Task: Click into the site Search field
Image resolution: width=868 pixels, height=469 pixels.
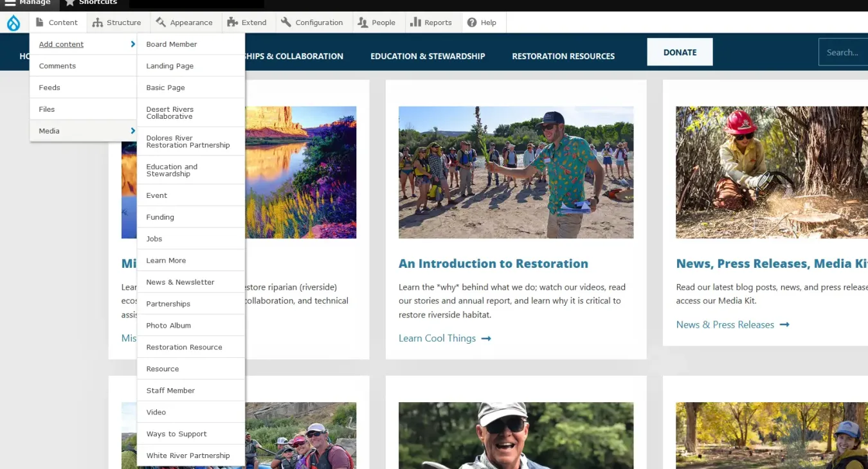Action: 843,52
